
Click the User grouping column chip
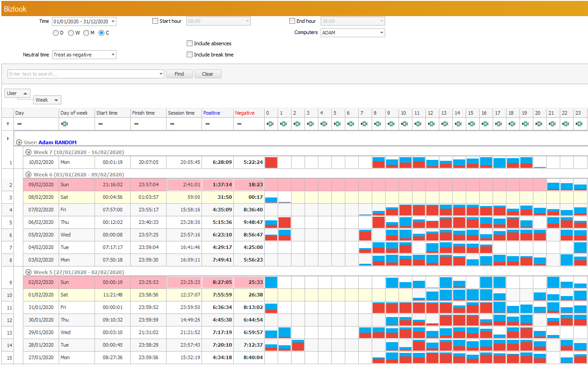17,93
